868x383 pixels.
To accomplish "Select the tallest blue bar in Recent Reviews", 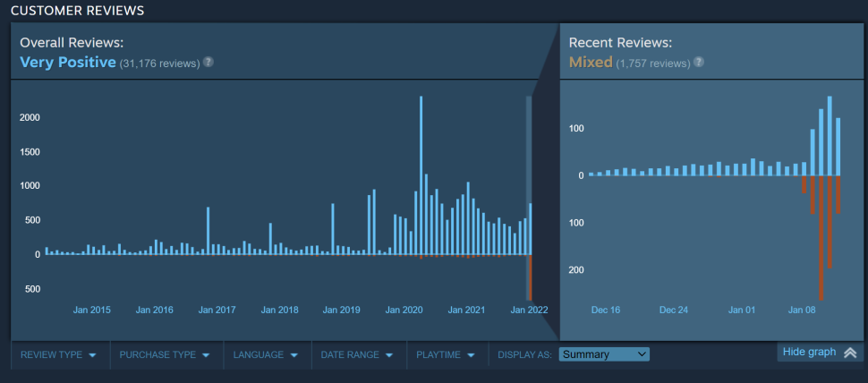I will 830,135.
